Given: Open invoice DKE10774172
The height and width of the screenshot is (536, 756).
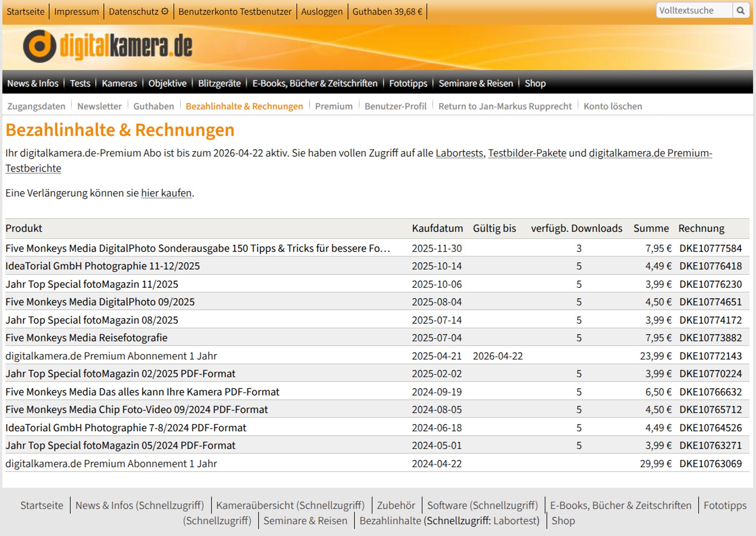Looking at the screenshot, I should pyautogui.click(x=711, y=320).
